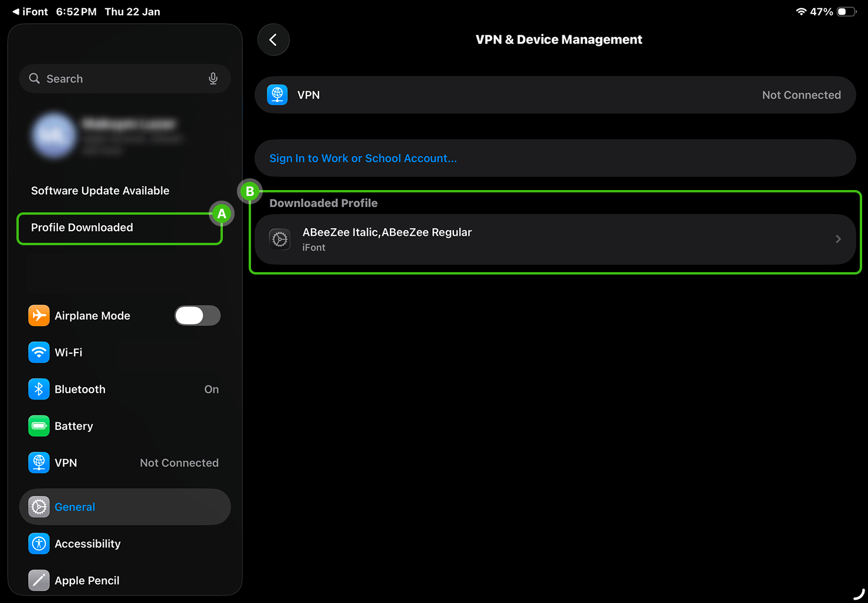Return to iFont app via status bar
The width and height of the screenshot is (868, 603).
[30, 12]
